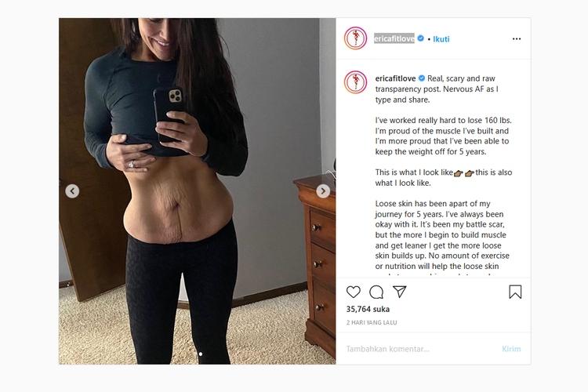Click the verified badge beside caption username
The height and width of the screenshot is (392, 588).
422,78
